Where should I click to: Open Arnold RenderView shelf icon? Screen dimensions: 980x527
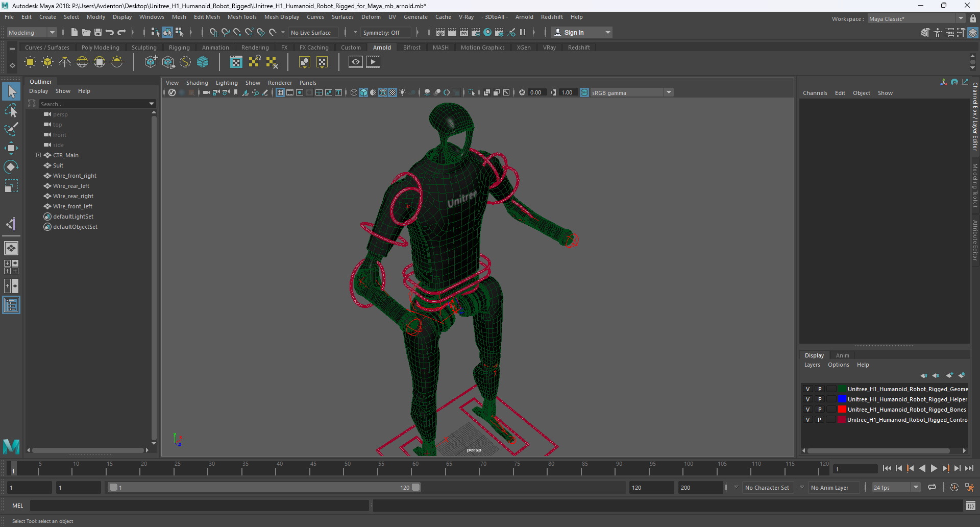(356, 62)
